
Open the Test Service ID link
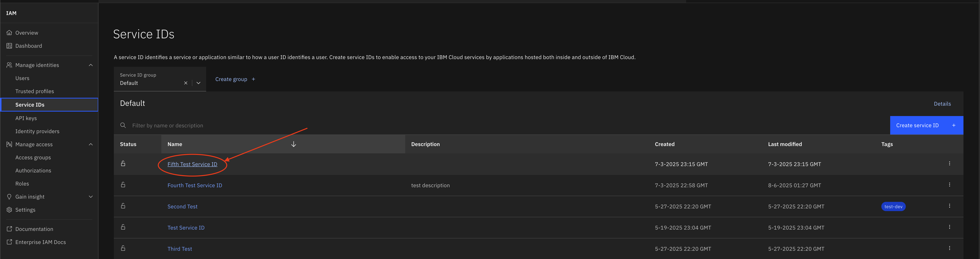pos(186,228)
